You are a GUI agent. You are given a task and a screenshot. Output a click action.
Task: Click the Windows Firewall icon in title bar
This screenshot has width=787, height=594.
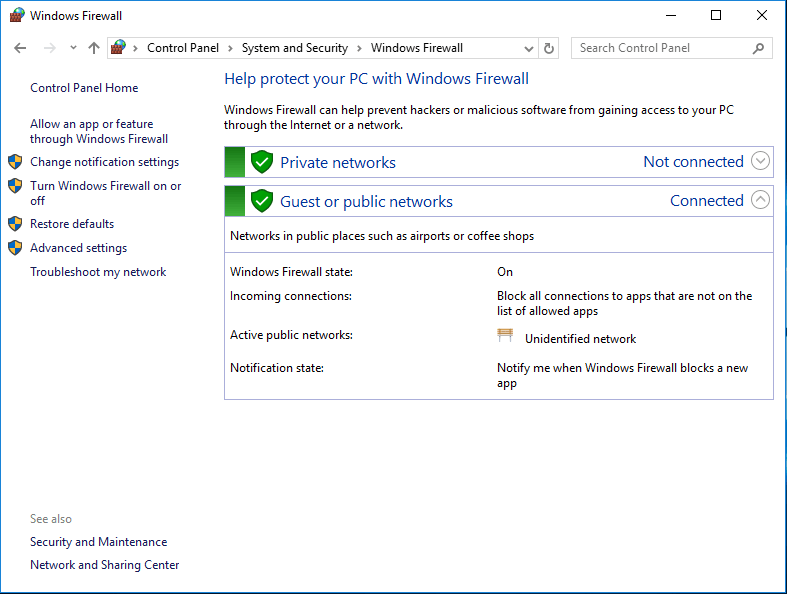(16, 15)
